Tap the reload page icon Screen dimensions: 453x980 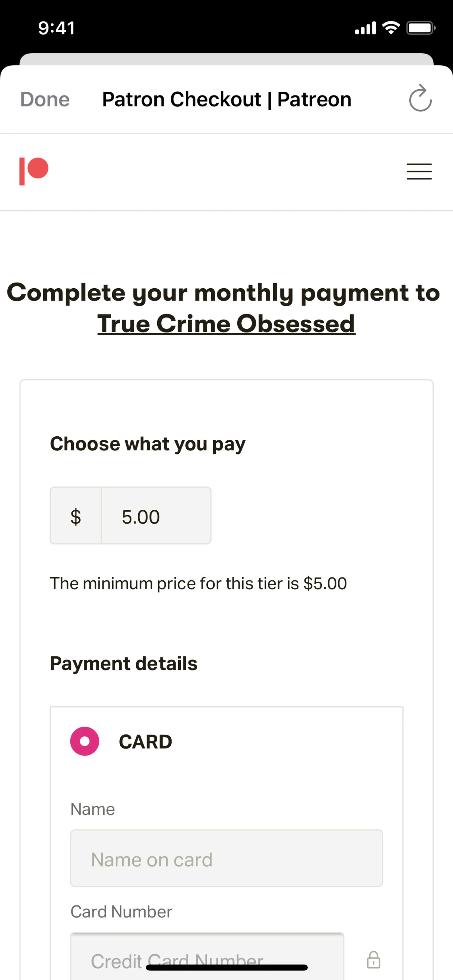420,99
